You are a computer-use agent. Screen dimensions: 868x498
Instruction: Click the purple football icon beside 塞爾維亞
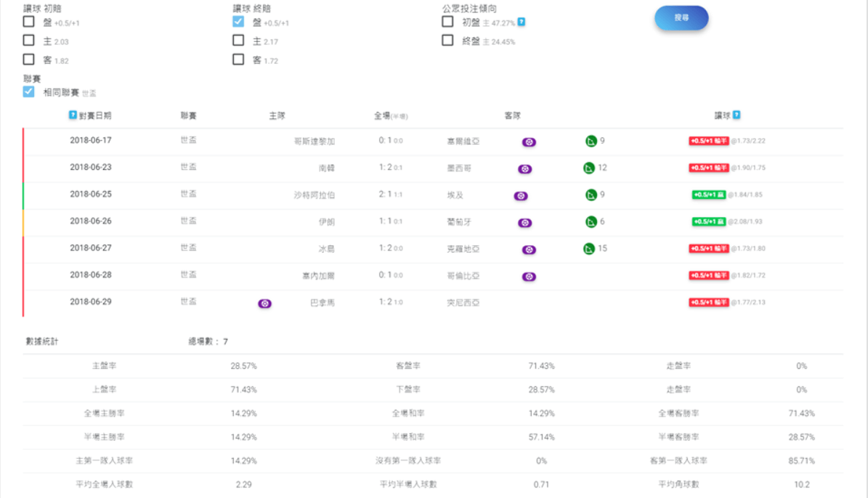(x=529, y=142)
